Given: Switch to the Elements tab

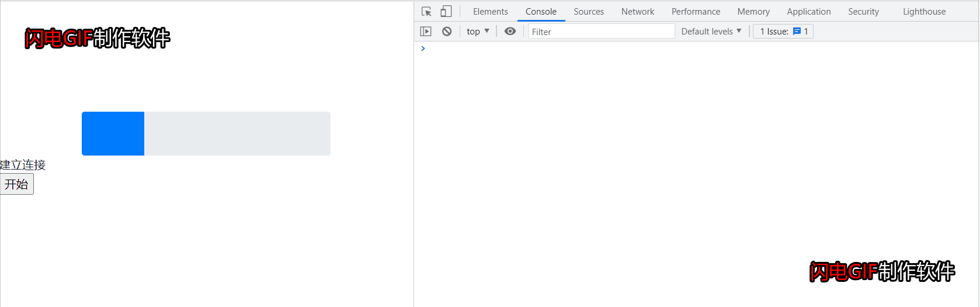Looking at the screenshot, I should click(491, 12).
